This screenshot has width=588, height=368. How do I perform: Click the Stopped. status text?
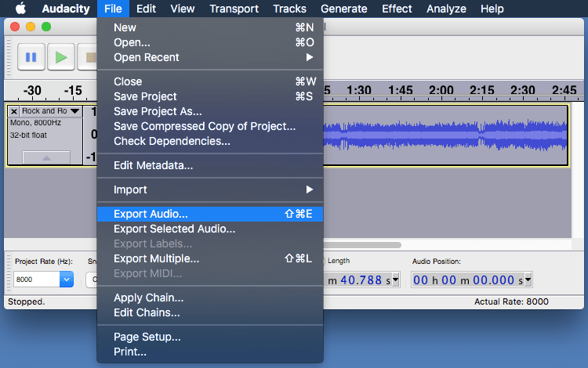[x=26, y=301]
